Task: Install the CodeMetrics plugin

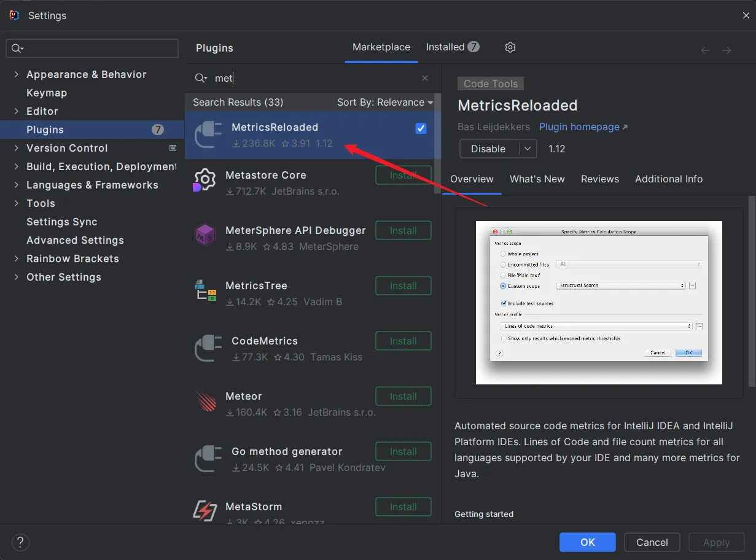Action: tap(403, 341)
